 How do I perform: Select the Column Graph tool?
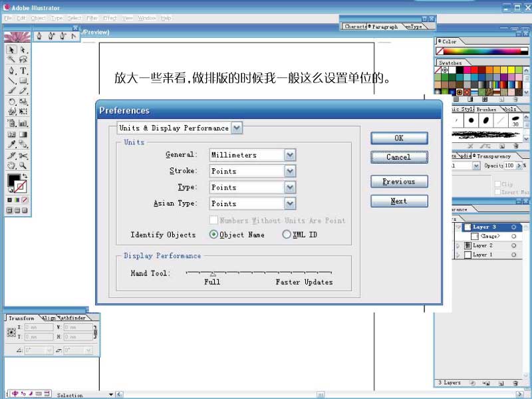point(23,123)
